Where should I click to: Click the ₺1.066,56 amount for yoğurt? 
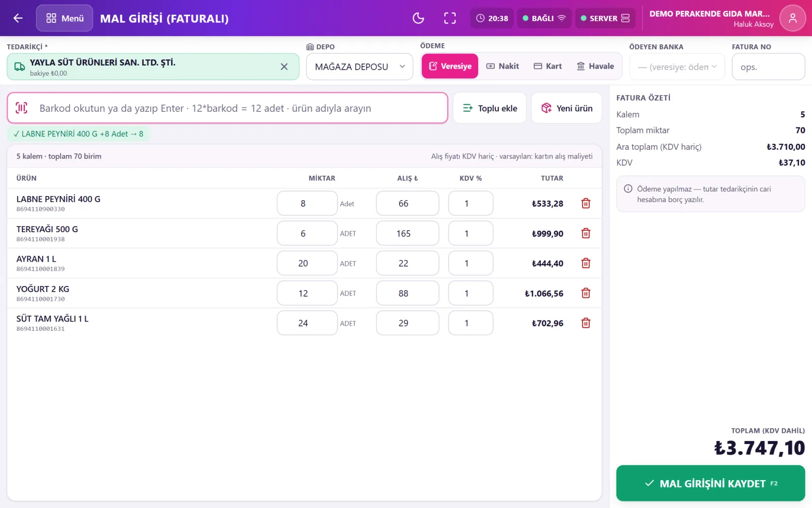pos(544,294)
